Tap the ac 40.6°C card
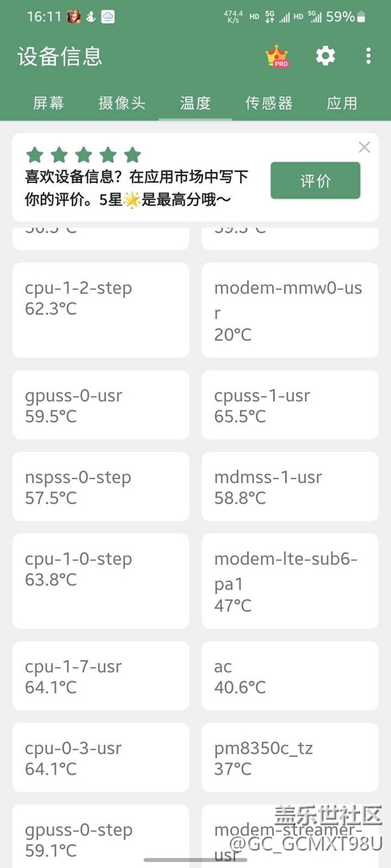This screenshot has height=868, width=391. click(x=289, y=676)
